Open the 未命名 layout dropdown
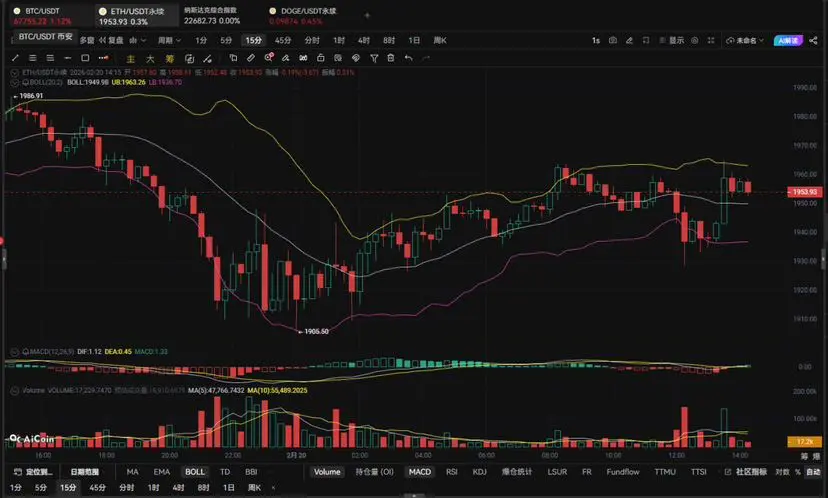The image size is (828, 498). pyautogui.click(x=745, y=40)
